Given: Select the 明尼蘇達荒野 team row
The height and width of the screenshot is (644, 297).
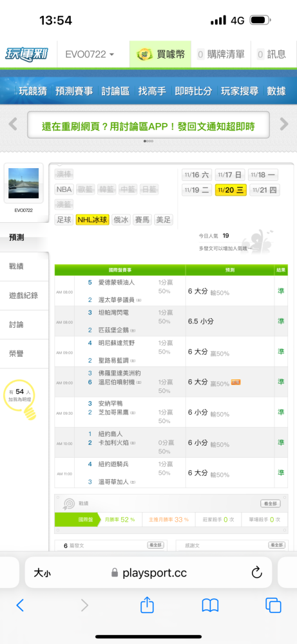Looking at the screenshot, I should (x=117, y=343).
